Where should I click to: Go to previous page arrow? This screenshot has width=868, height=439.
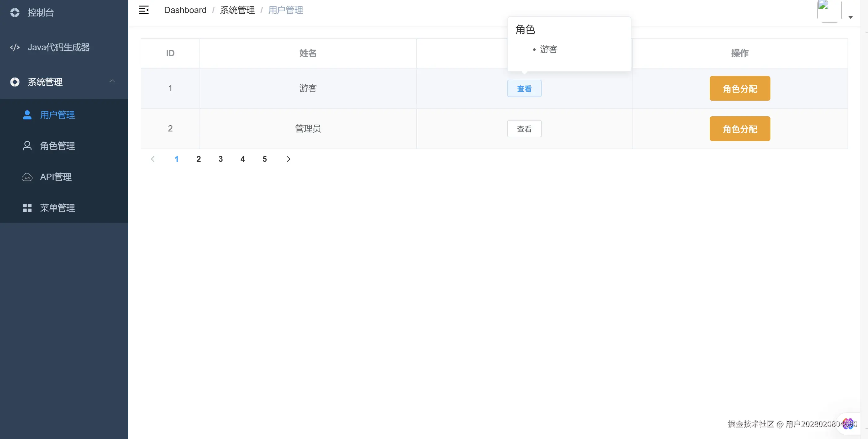click(153, 159)
